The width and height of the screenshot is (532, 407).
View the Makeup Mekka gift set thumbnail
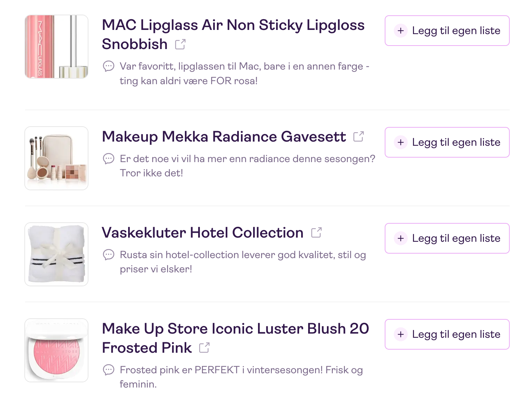pos(56,158)
